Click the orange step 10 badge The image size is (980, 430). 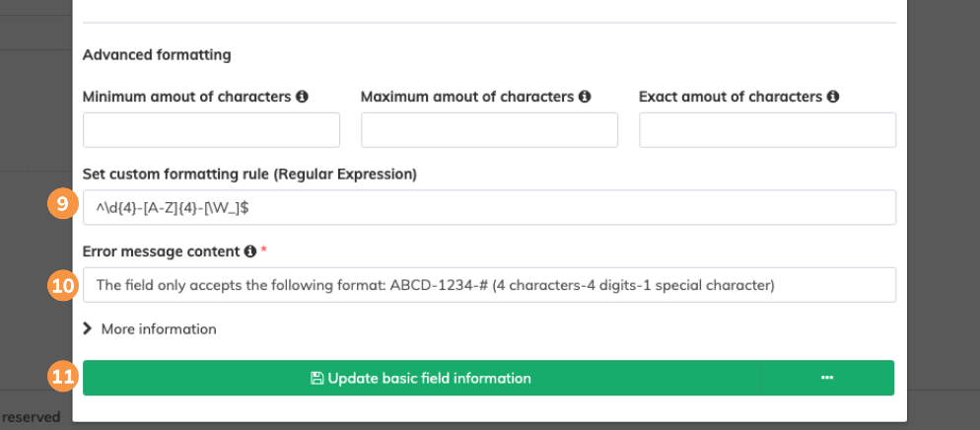62,284
